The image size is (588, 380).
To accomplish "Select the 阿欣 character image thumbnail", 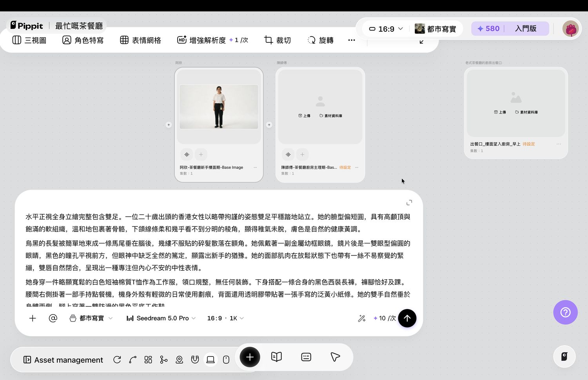I will coord(219,107).
